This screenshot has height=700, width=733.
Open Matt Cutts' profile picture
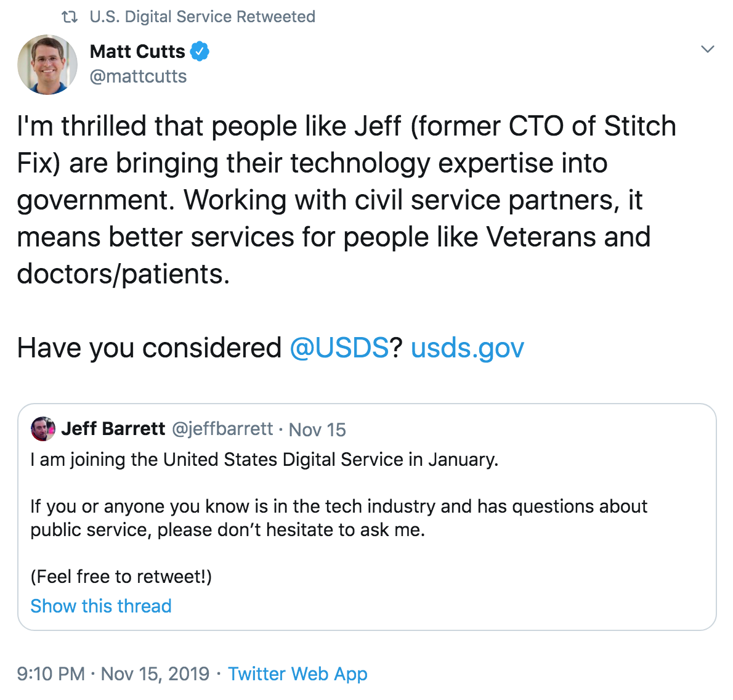tap(47, 65)
